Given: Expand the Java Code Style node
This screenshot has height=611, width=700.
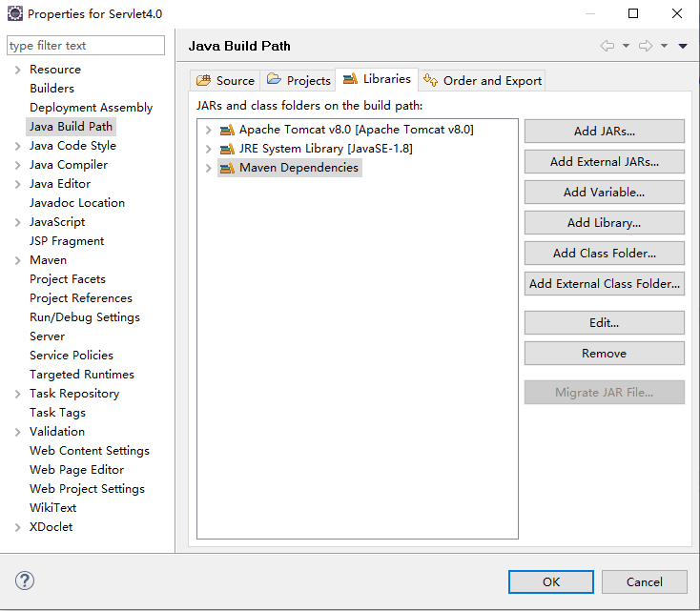Looking at the screenshot, I should pos(17,146).
